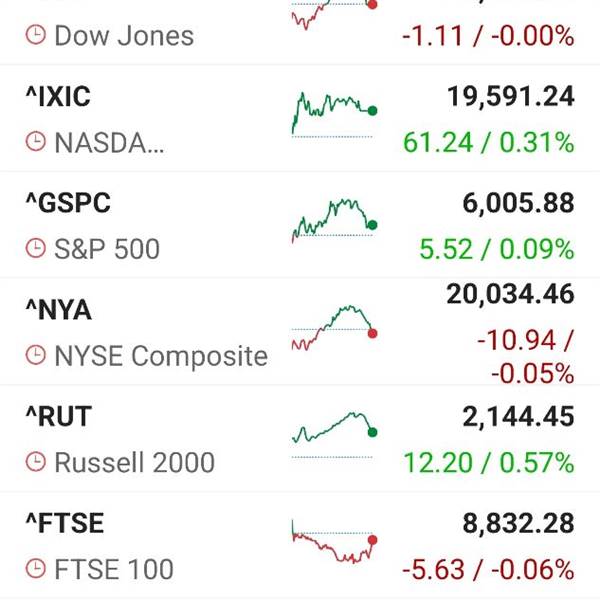Open the ^IXIC intraday sparkline chart
Viewport: 600px width, 600px height.
pyautogui.click(x=335, y=114)
